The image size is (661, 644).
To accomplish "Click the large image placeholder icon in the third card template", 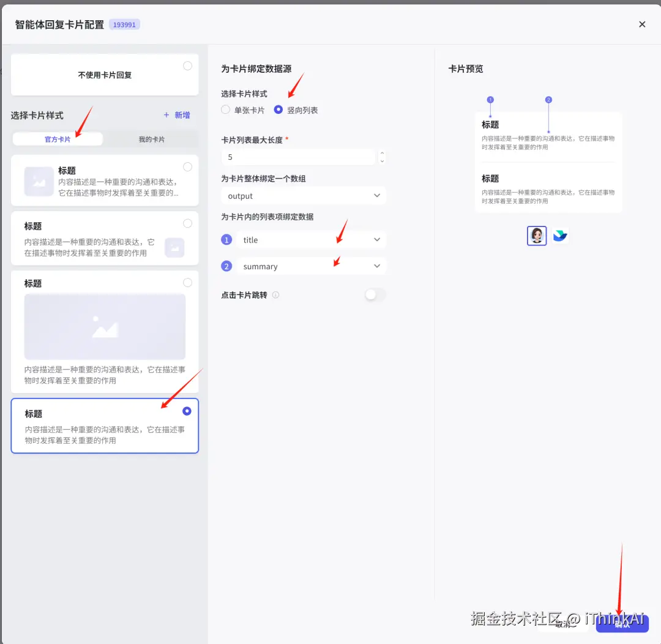I will [x=105, y=325].
